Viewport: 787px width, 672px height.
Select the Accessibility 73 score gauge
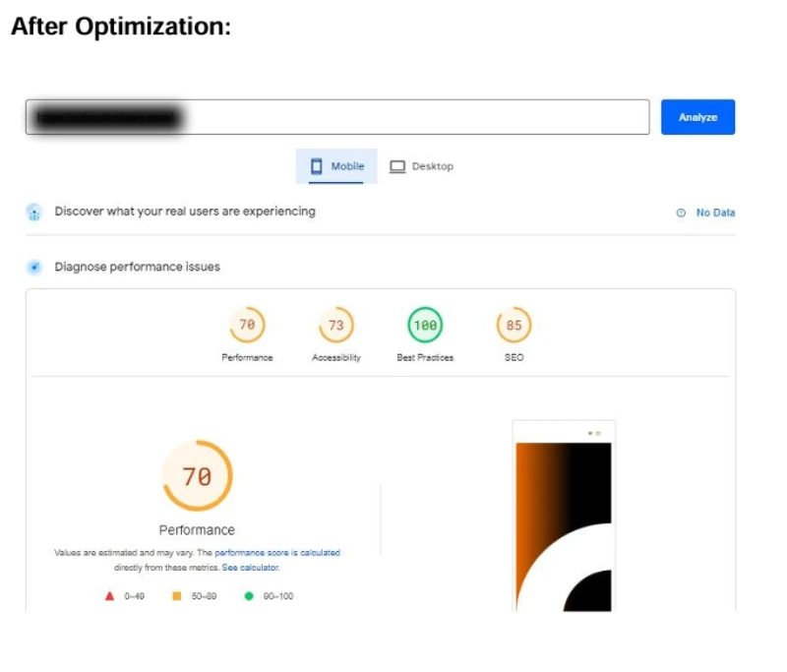[336, 325]
